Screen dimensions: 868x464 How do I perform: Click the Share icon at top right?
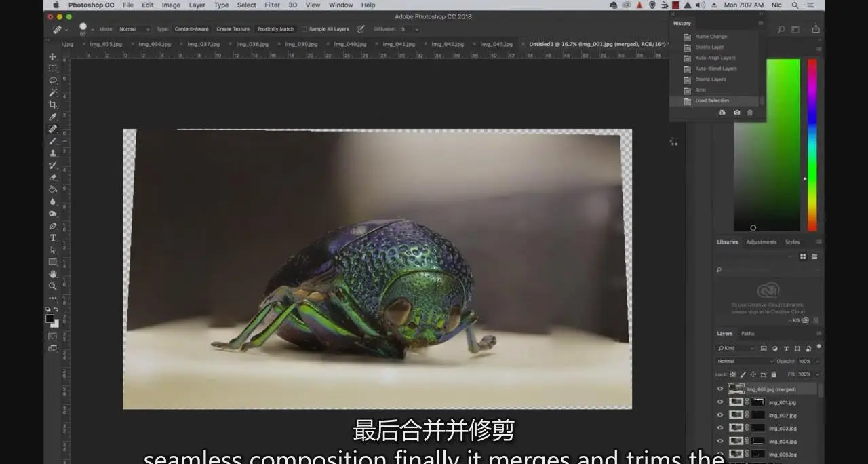tap(816, 29)
